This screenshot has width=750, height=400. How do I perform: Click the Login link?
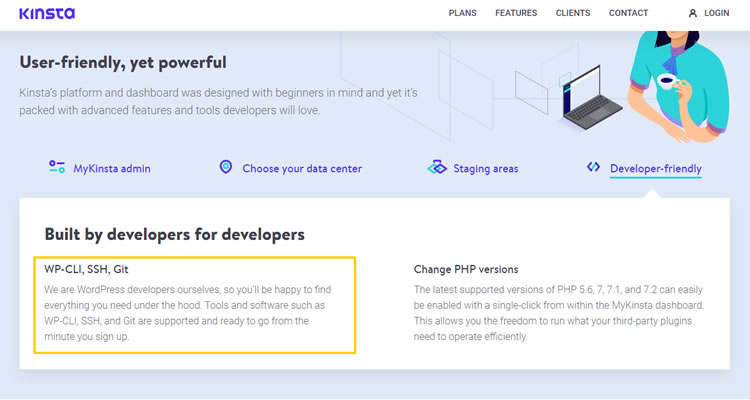717,13
